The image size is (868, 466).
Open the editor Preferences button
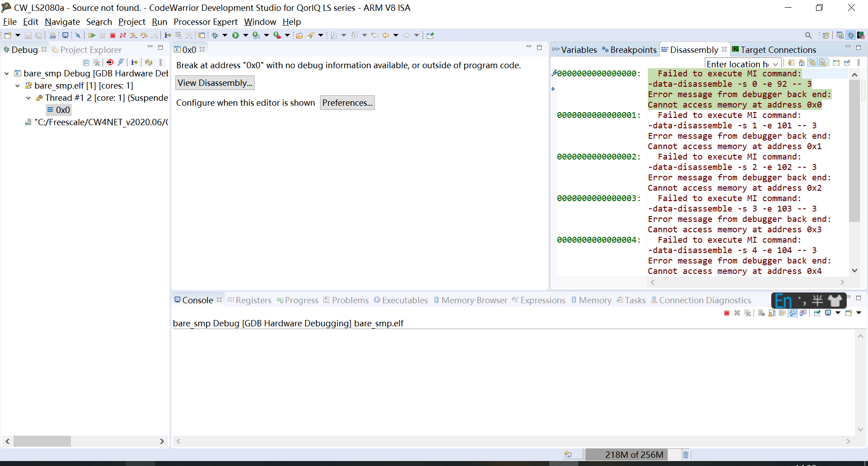347,103
